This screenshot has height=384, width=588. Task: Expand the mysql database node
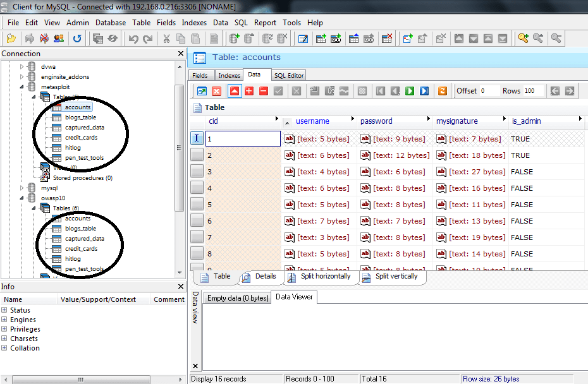pyautogui.click(x=22, y=188)
